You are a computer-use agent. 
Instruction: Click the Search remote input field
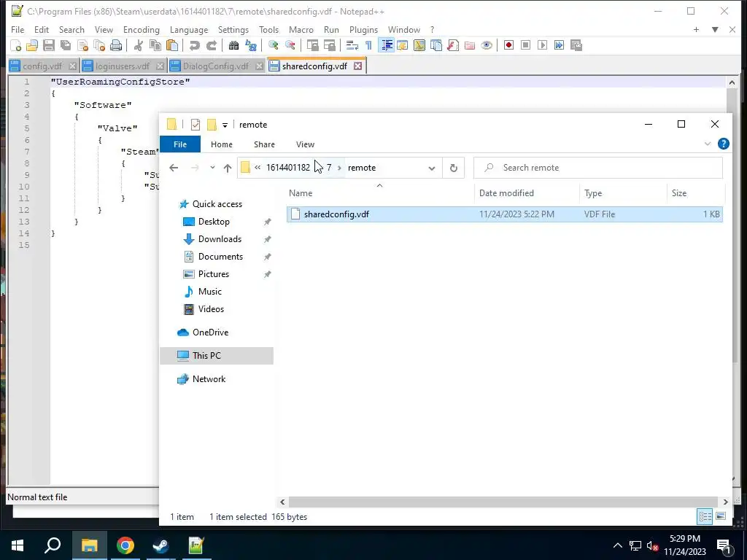coord(598,168)
